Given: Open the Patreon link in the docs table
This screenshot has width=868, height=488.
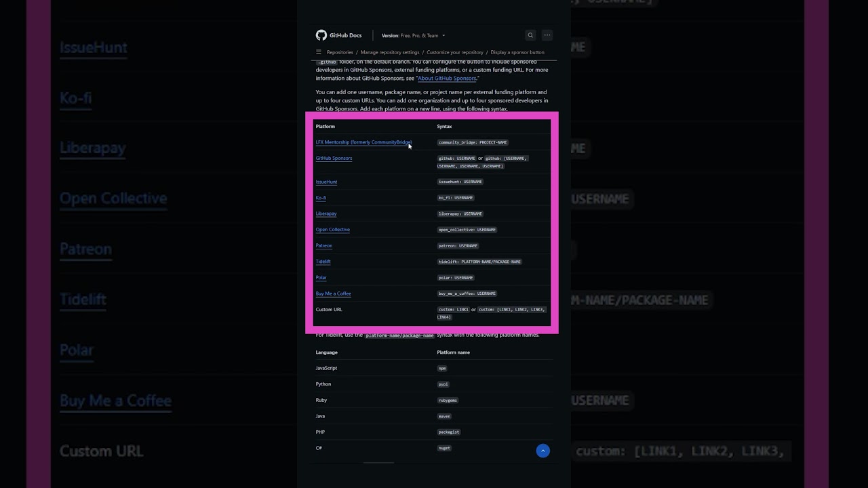Looking at the screenshot, I should pos(324,245).
